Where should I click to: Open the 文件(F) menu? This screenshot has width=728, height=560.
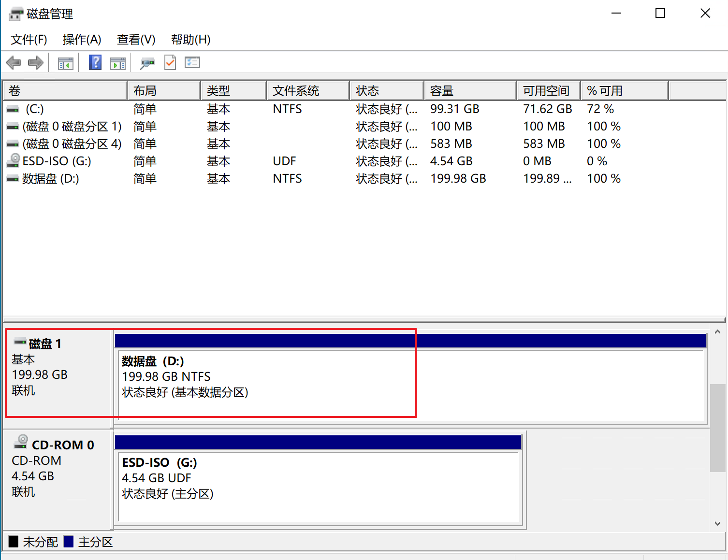tap(29, 40)
